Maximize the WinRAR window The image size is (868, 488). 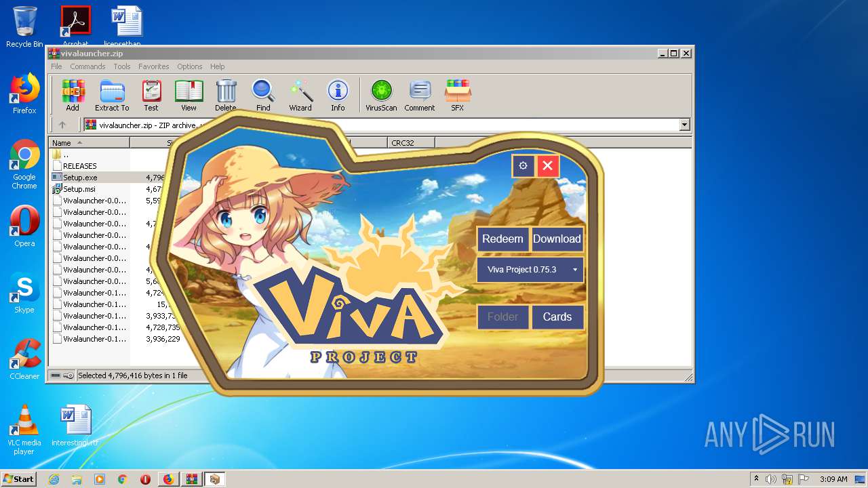click(x=673, y=53)
